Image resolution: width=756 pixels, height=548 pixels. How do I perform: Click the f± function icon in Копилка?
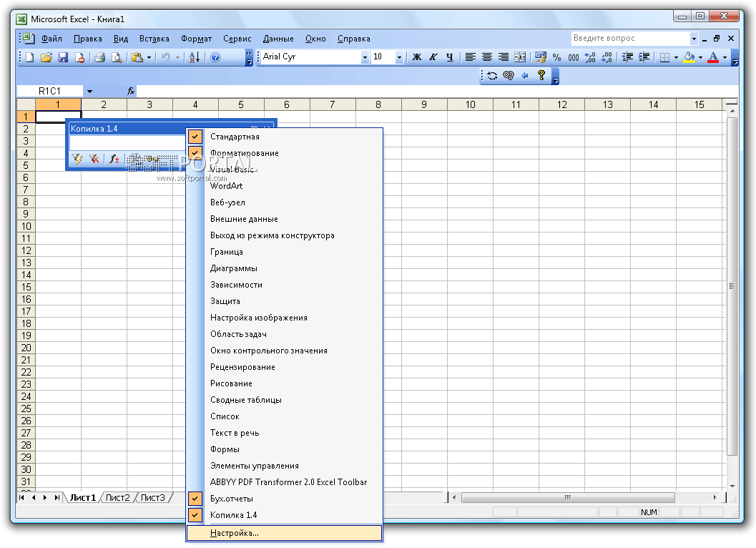coord(114,159)
